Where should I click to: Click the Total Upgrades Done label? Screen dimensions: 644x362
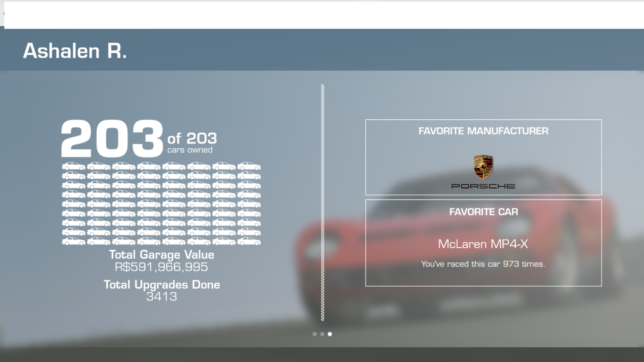coord(162,285)
